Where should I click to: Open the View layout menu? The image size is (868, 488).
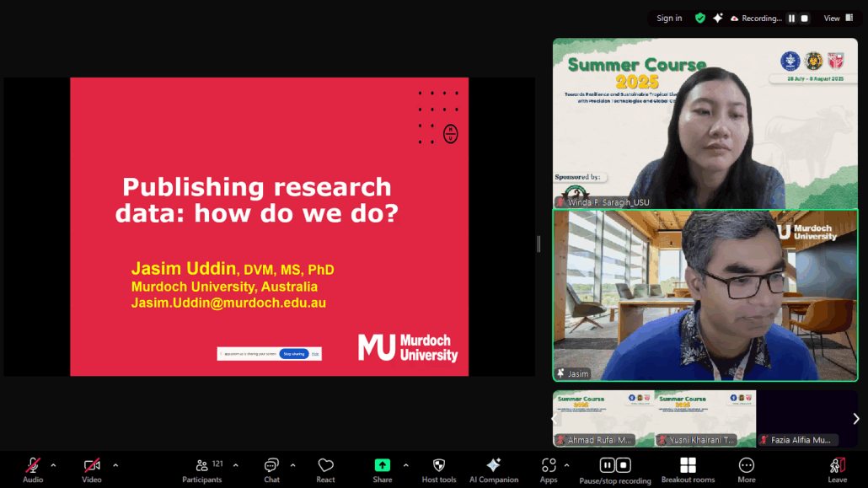(838, 18)
